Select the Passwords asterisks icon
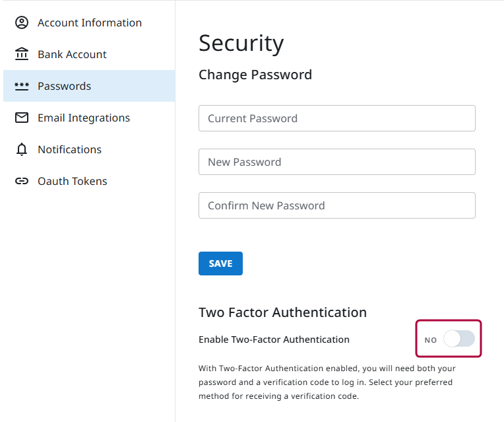Viewport: 504px width, 422px height. [x=22, y=87]
